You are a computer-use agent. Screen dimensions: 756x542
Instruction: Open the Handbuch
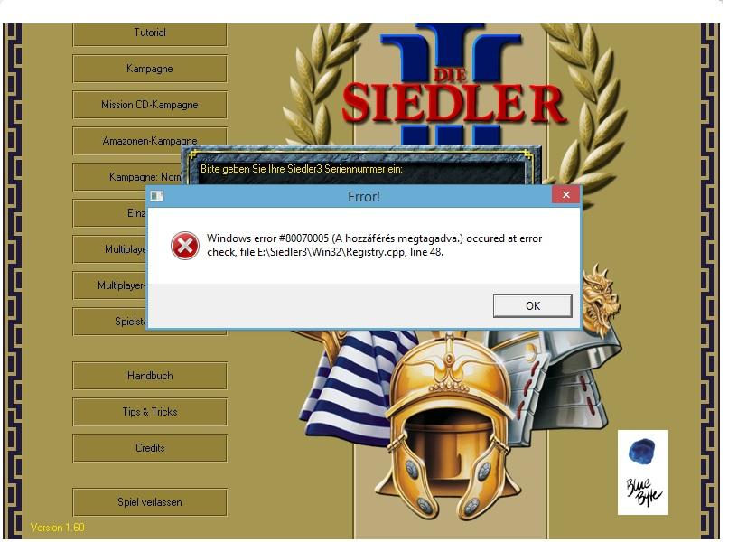(149, 376)
